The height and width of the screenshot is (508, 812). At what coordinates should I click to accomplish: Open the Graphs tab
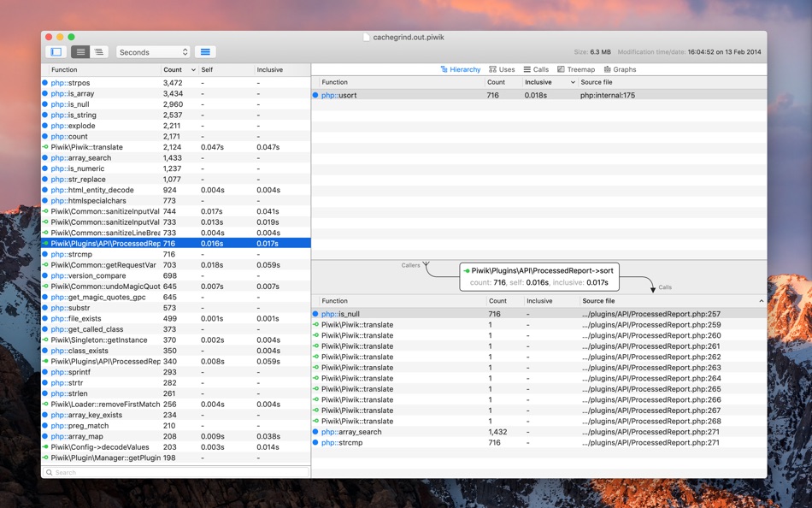tap(620, 69)
